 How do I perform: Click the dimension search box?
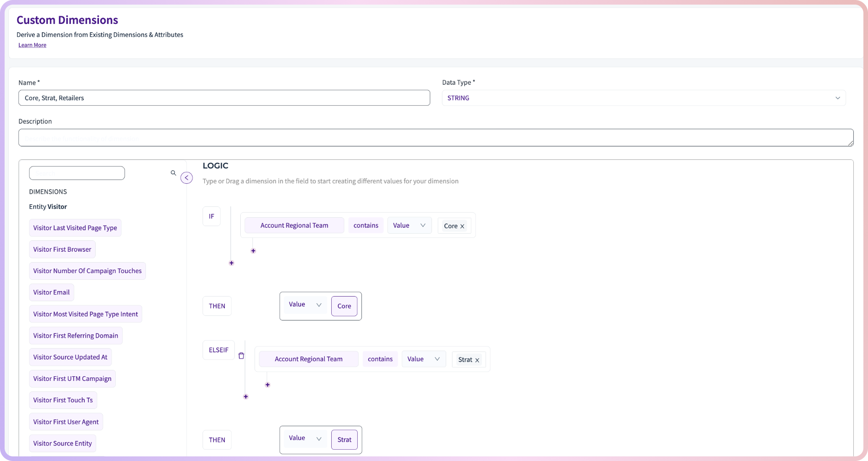[x=77, y=173]
